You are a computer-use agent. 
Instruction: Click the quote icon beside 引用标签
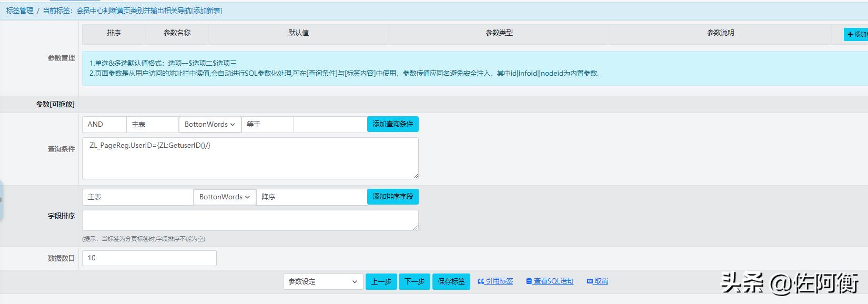[x=481, y=281]
